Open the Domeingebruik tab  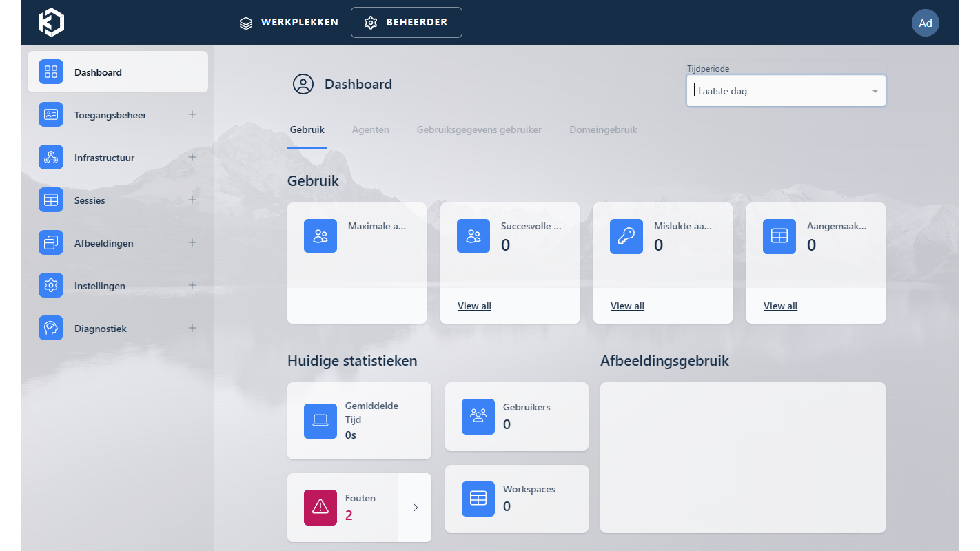pos(603,129)
